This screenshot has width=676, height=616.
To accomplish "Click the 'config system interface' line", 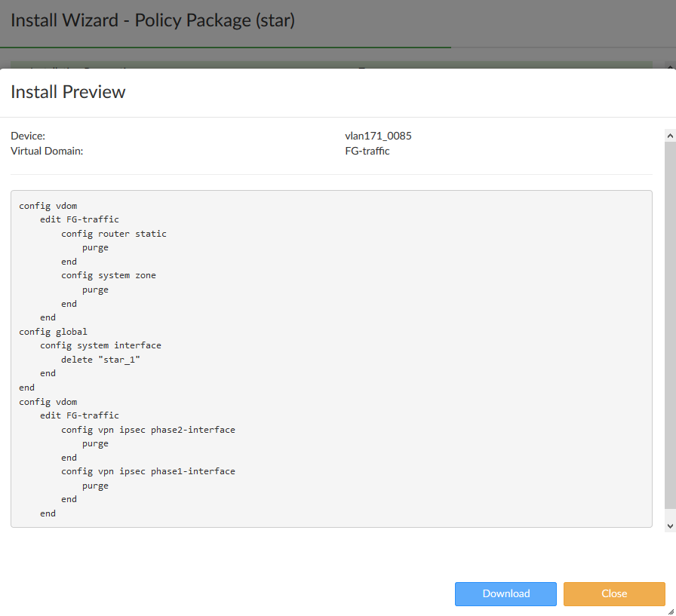I will coord(100,345).
